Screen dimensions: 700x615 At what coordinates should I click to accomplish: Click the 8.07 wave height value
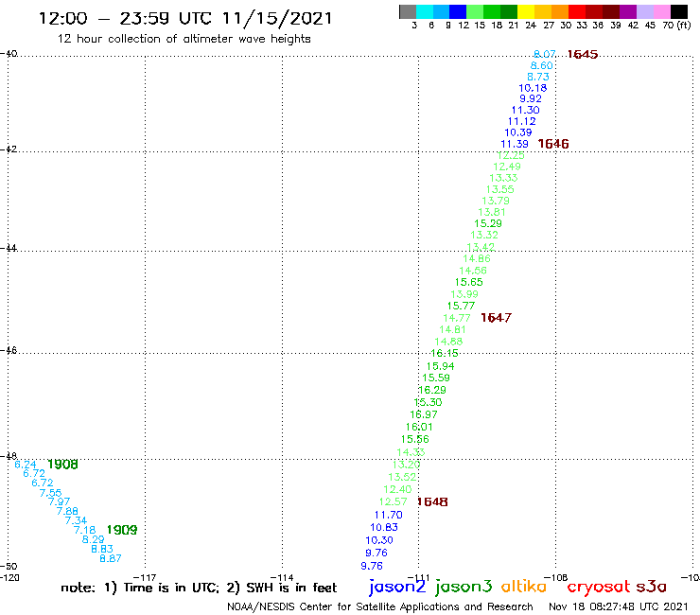point(545,55)
